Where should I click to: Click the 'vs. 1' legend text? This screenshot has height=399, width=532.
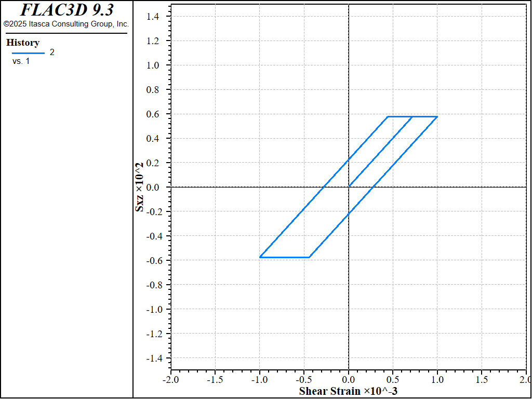tap(21, 61)
